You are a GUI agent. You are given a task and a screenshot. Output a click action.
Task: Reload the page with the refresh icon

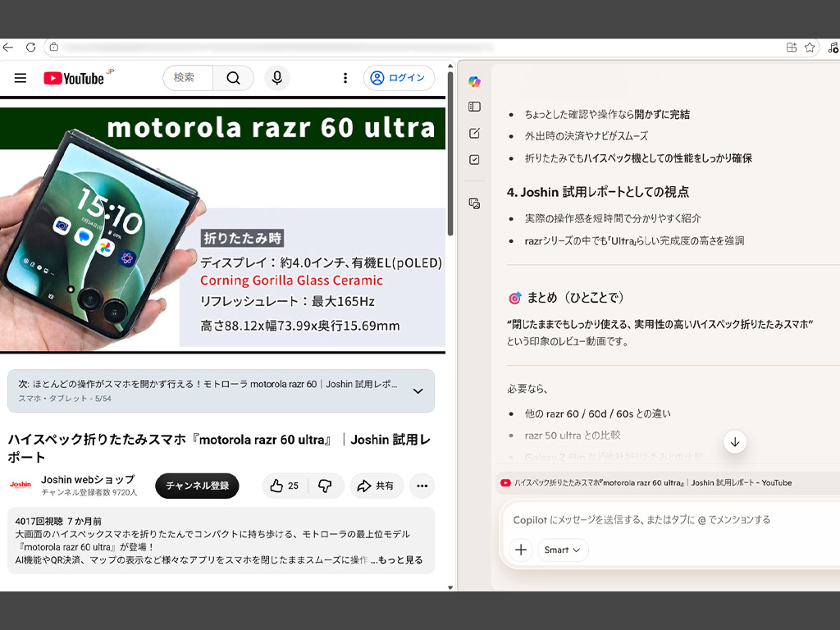[30, 47]
